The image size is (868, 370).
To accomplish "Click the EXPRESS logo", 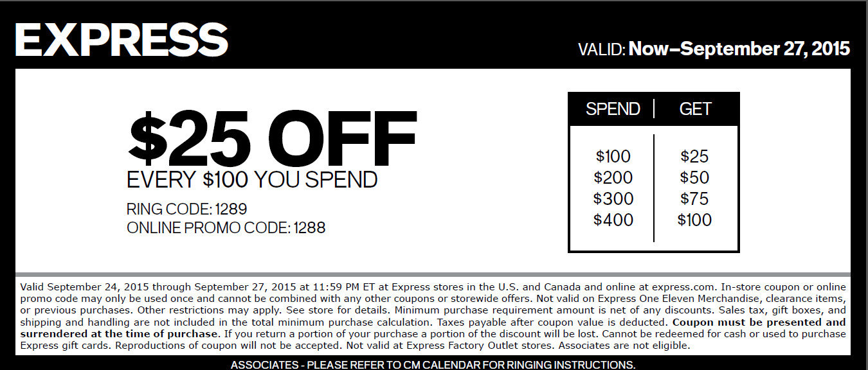I will click(121, 40).
